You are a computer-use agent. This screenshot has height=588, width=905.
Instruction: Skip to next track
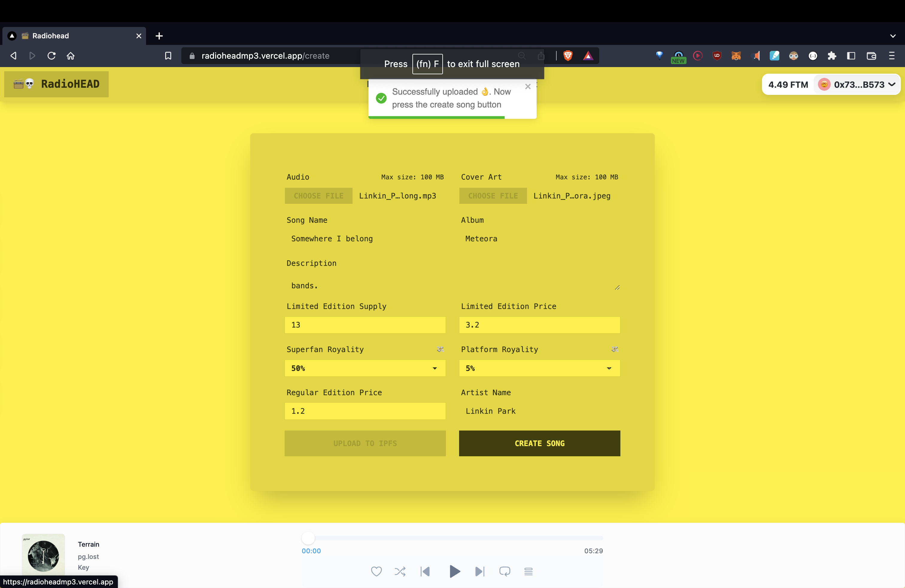[480, 571]
